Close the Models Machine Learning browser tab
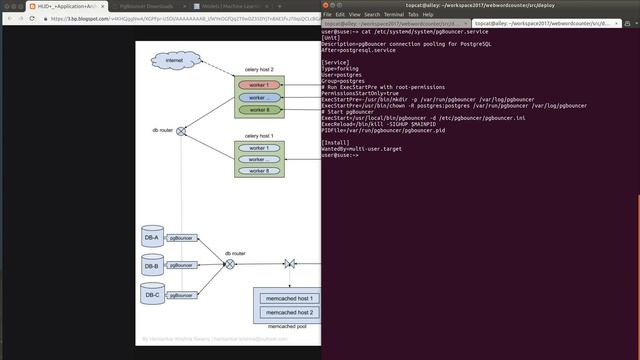The image size is (640, 360). point(267,7)
